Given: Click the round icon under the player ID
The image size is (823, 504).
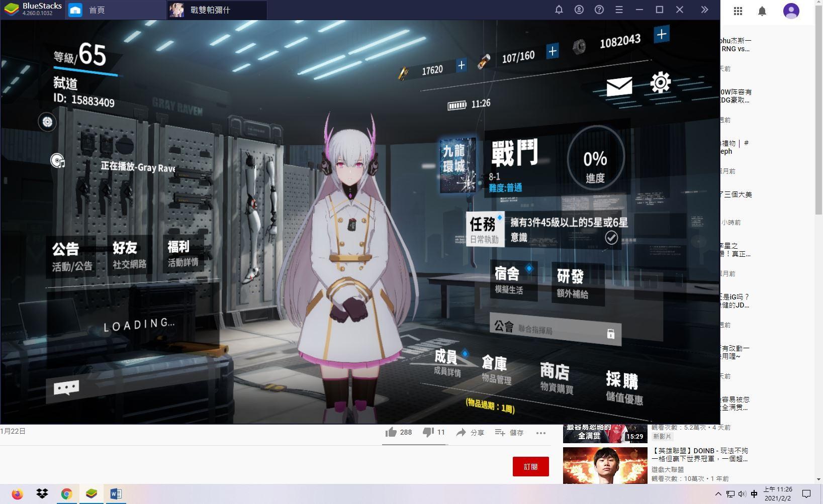Looking at the screenshot, I should 47,122.
